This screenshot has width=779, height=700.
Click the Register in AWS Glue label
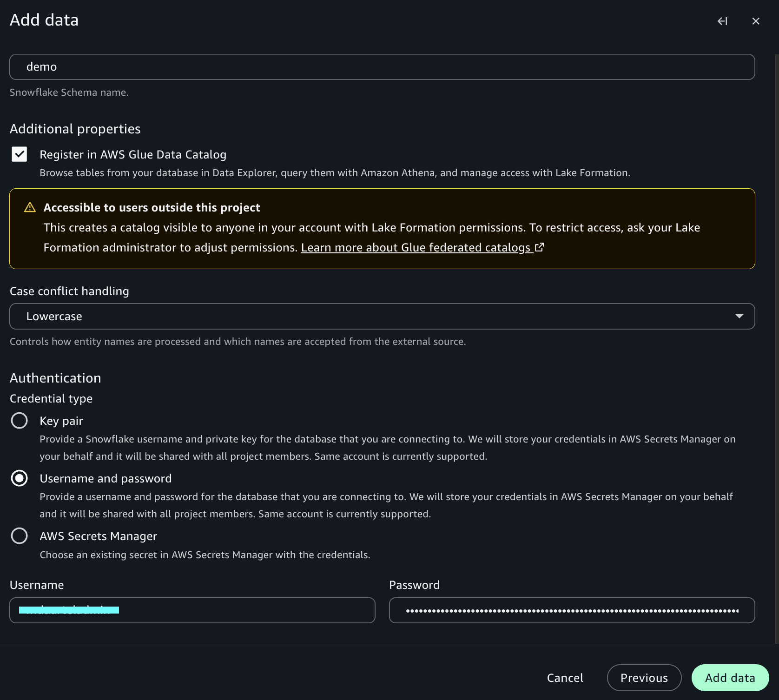133,154
